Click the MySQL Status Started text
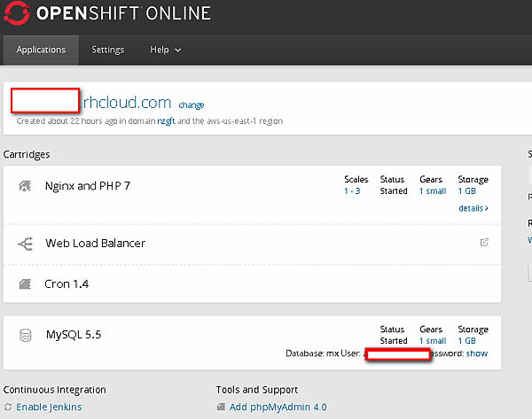The width and height of the screenshot is (532, 419). pyautogui.click(x=394, y=335)
